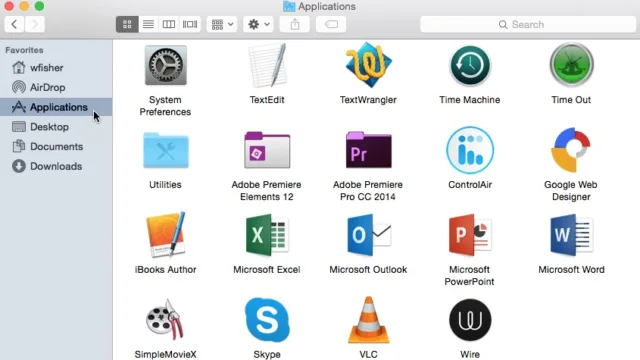Click the Wire app icon
This screenshot has width=640, height=360.
click(470, 320)
